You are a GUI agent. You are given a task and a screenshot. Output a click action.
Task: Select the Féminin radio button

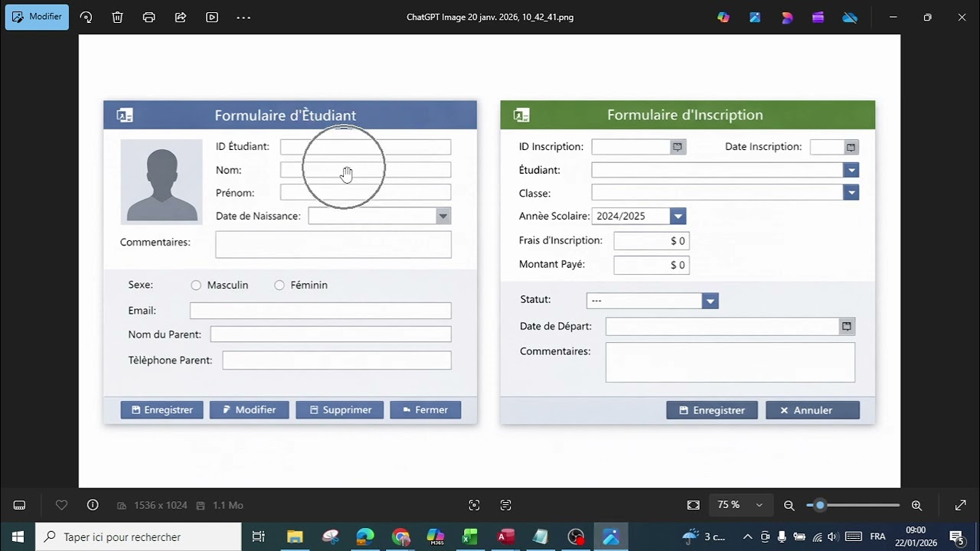[x=279, y=285]
